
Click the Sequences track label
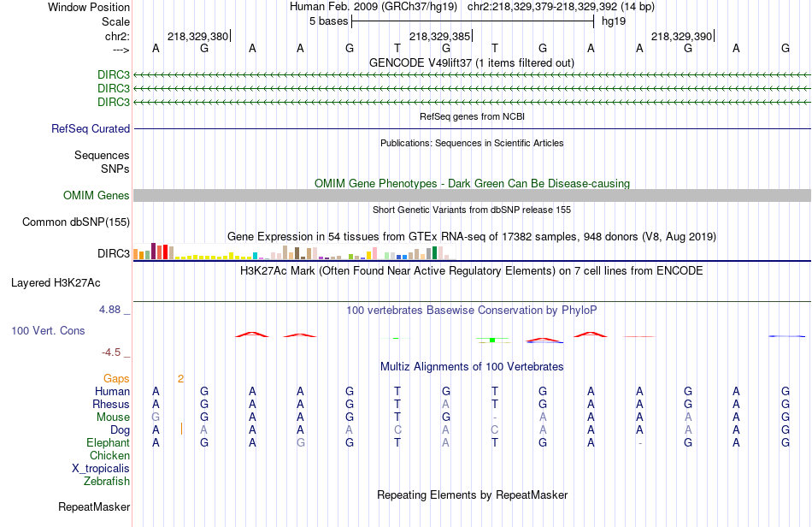[102, 155]
